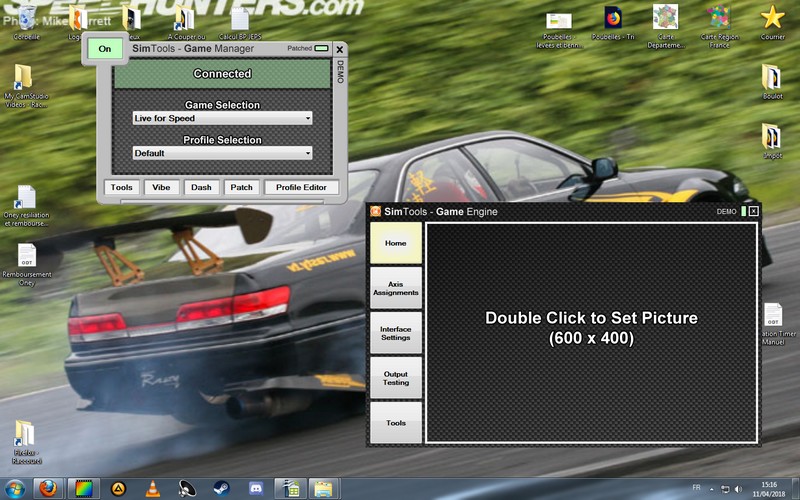This screenshot has height=500, width=800.
Task: Open Firefox from the taskbar
Action: (48, 489)
